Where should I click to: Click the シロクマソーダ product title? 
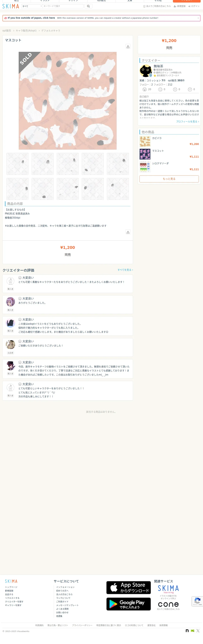point(160,163)
